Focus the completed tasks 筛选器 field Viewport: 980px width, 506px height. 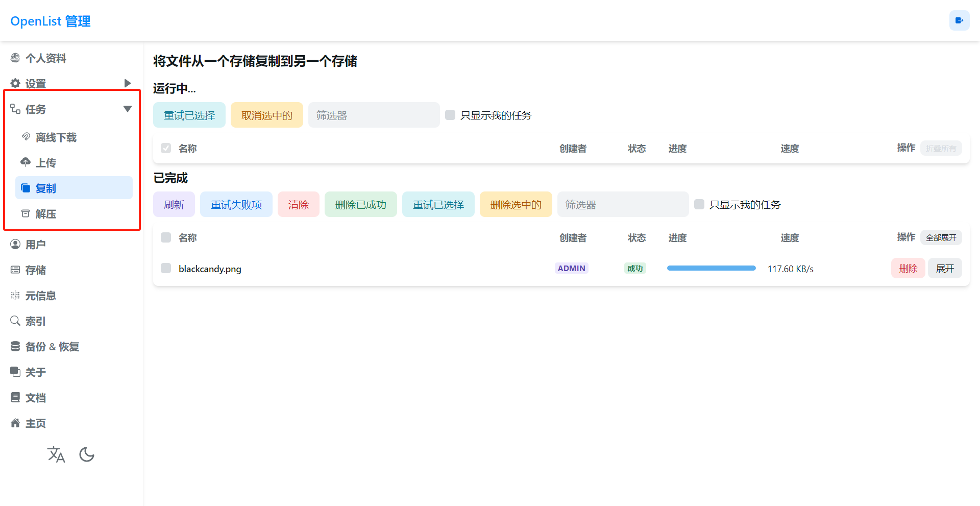tap(623, 204)
